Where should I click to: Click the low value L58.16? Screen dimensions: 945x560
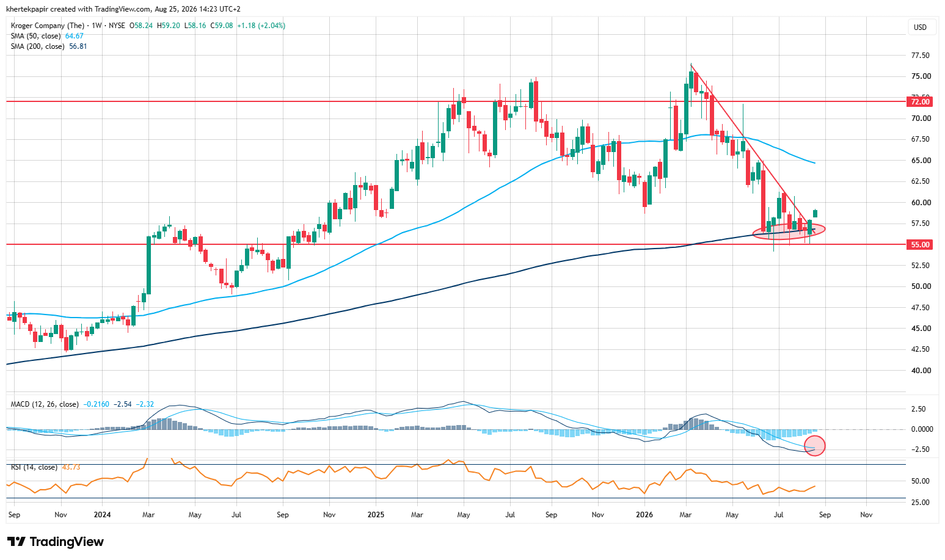195,26
